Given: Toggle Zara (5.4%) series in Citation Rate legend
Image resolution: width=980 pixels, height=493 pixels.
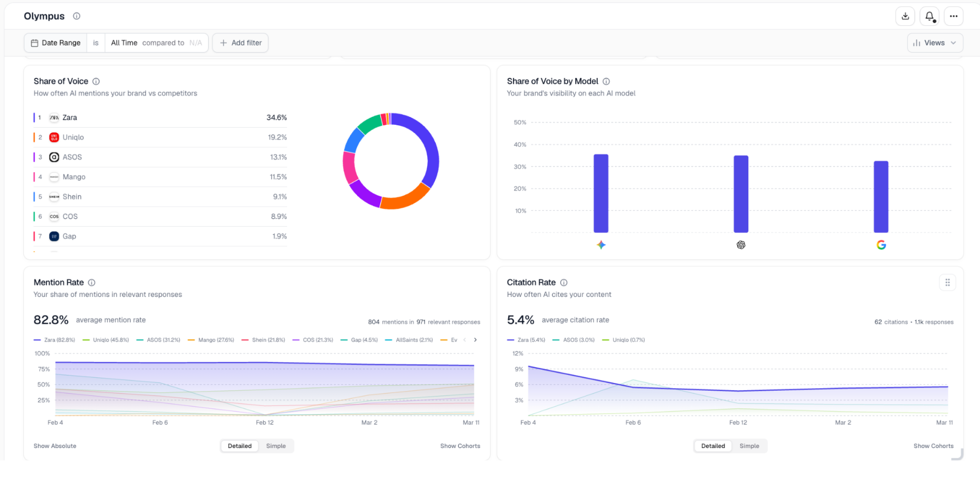Looking at the screenshot, I should click(526, 340).
